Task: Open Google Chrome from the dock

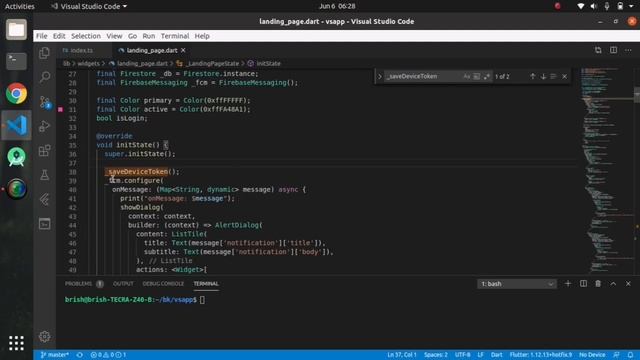Action: (x=16, y=93)
